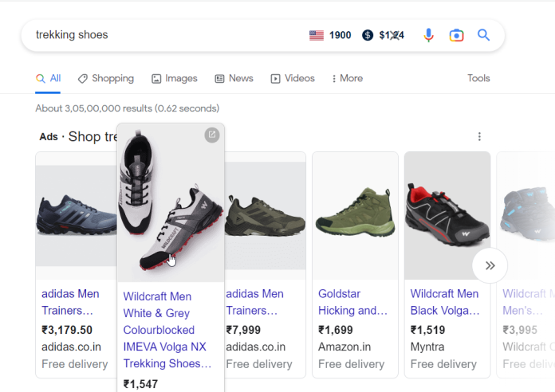The height and width of the screenshot is (392, 555).
Task: Click the black red Wildcraft Volga shoe image
Action: (x=447, y=216)
